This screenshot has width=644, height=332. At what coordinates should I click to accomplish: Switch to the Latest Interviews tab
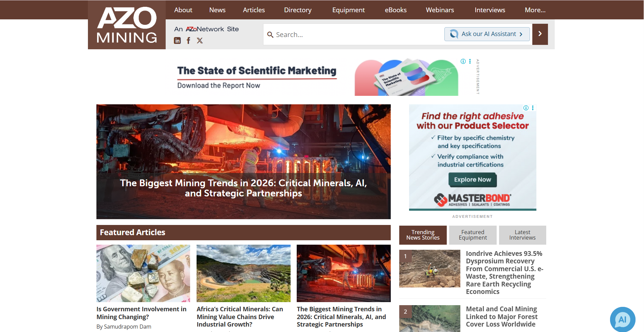(522, 235)
